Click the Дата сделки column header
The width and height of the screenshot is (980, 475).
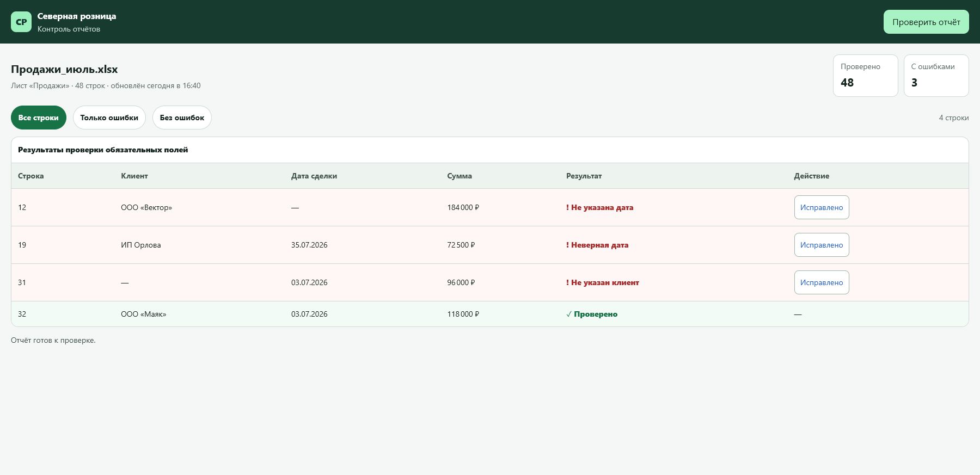coord(314,176)
